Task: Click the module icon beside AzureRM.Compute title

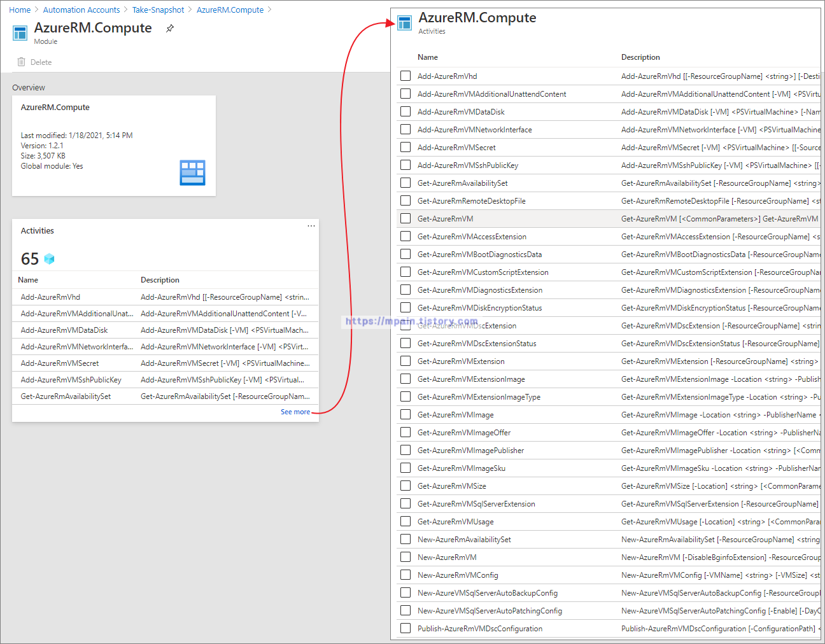Action: (20, 33)
